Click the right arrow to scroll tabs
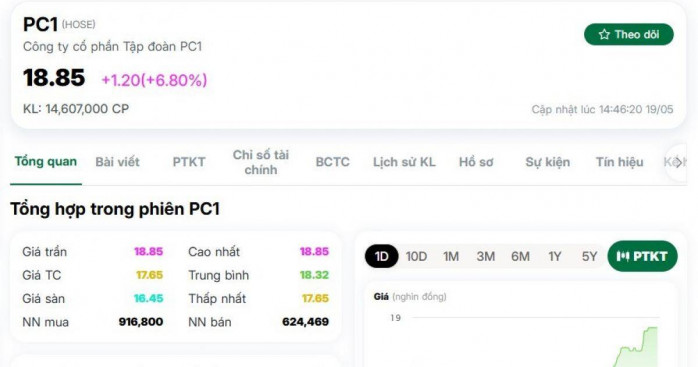 (x=678, y=163)
